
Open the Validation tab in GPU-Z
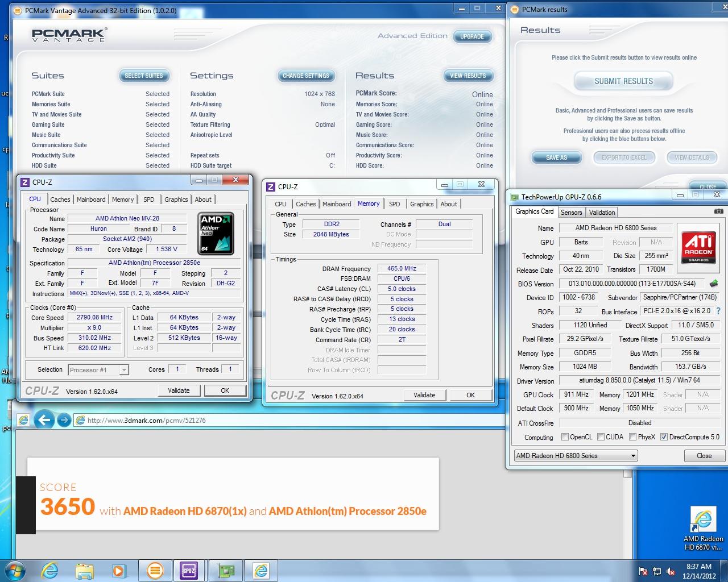602,213
